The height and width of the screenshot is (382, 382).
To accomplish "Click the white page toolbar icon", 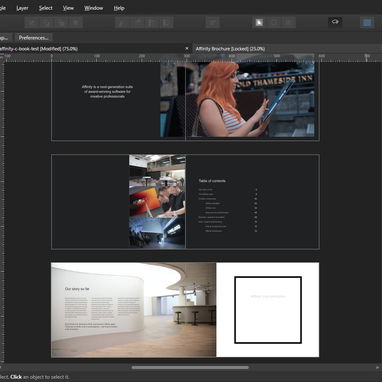I will (x=259, y=22).
